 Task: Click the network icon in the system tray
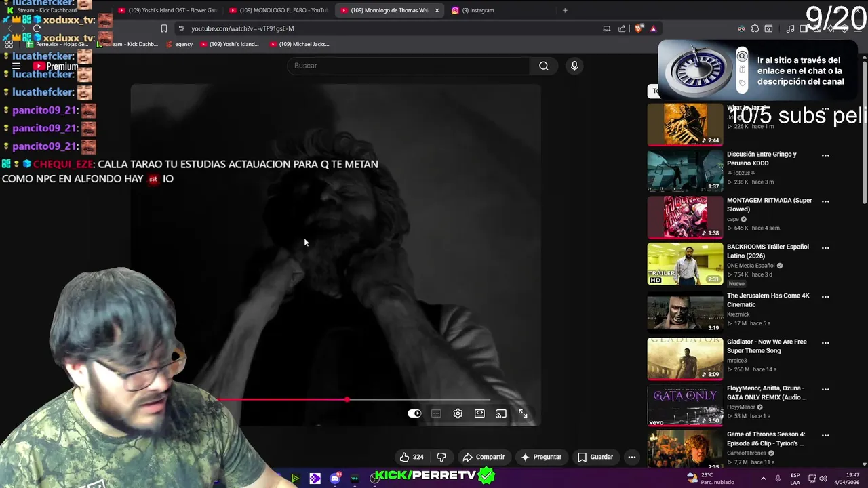[812, 479]
